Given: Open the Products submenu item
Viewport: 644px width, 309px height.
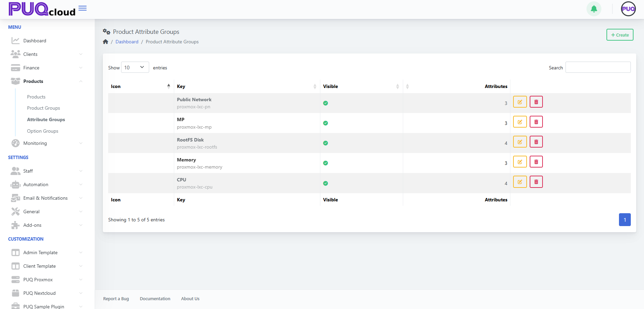Looking at the screenshot, I should (36, 97).
